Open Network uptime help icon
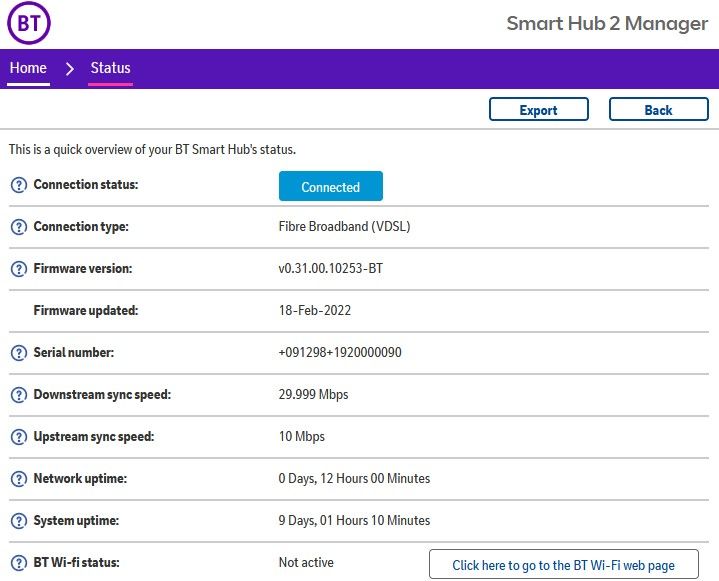Viewport: 719px width, 581px height. click(x=18, y=479)
